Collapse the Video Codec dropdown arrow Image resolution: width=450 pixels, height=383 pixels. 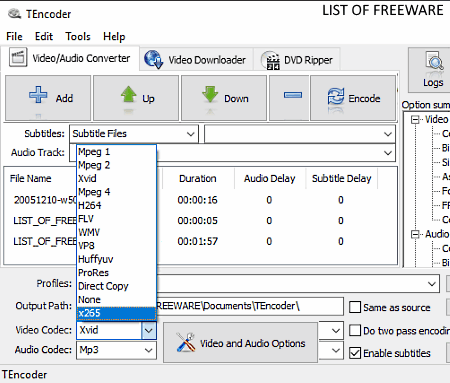149,331
